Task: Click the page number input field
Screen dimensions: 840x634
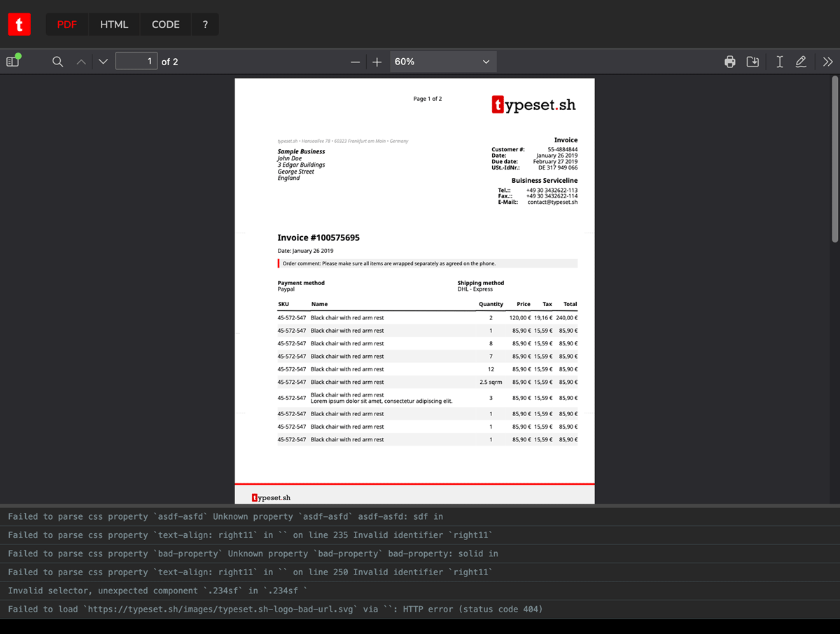Action: pos(136,62)
